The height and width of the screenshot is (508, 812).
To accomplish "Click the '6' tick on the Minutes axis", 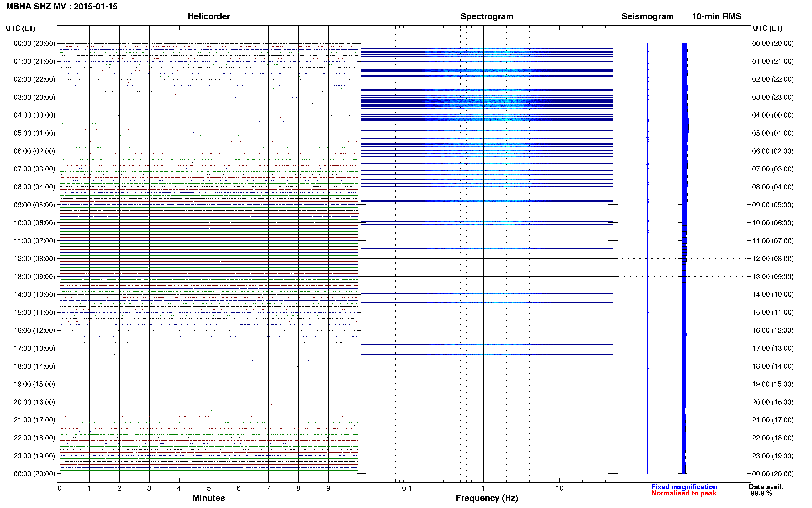I will coord(239,488).
